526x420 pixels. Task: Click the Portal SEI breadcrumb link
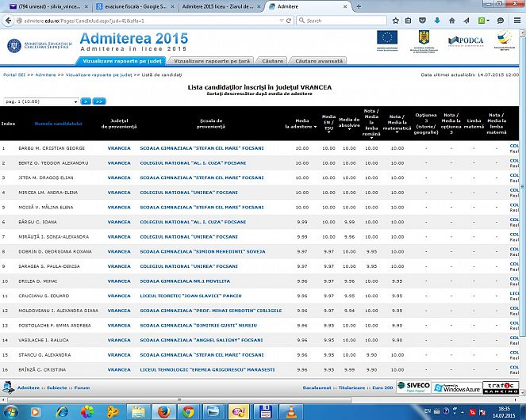[14, 74]
